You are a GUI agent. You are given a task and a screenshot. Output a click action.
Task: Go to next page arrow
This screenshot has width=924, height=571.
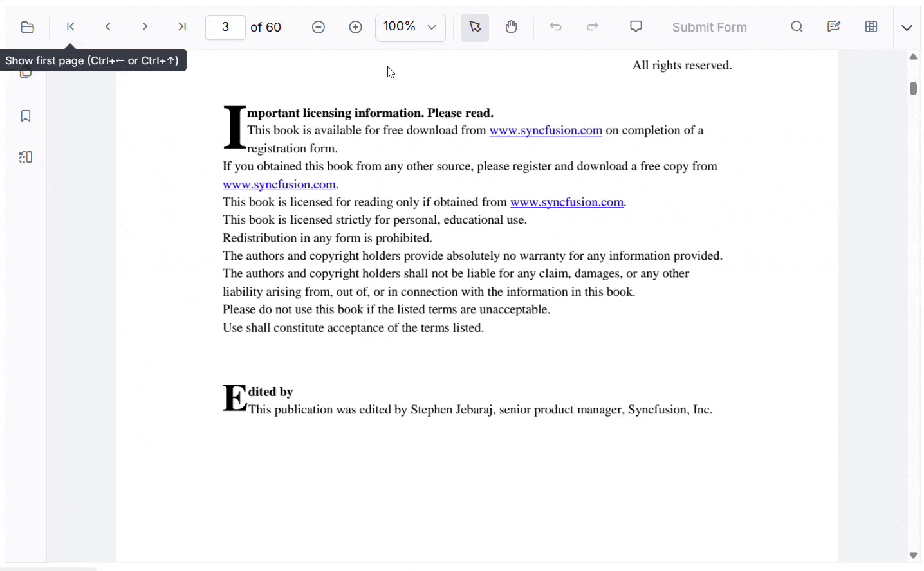pos(145,27)
